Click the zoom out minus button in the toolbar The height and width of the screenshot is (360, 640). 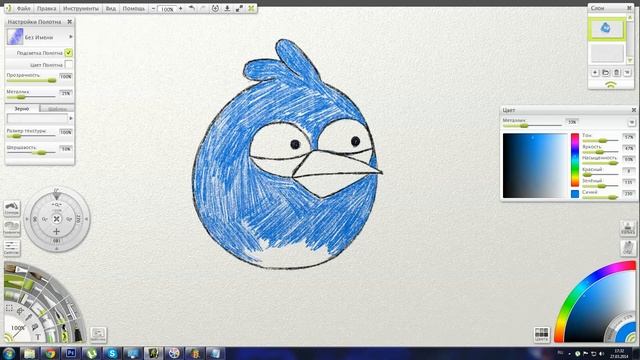(153, 9)
